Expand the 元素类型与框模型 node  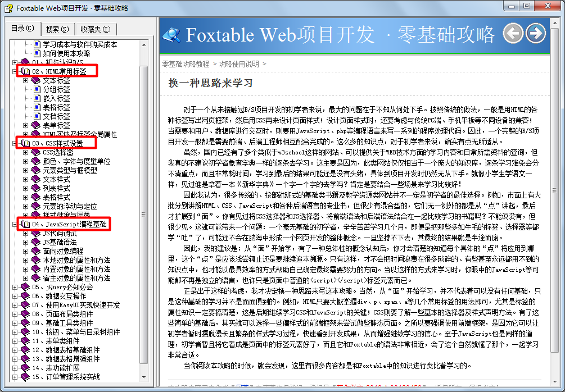[26, 170]
